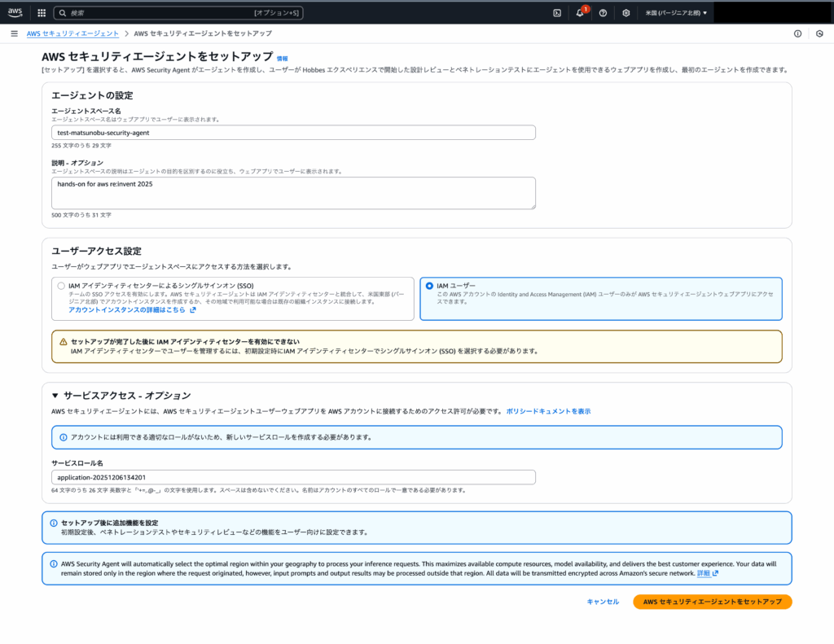Open the region dropdown 米国 (バージニア北部)
Screen dimensions: 834x644
[x=676, y=13]
